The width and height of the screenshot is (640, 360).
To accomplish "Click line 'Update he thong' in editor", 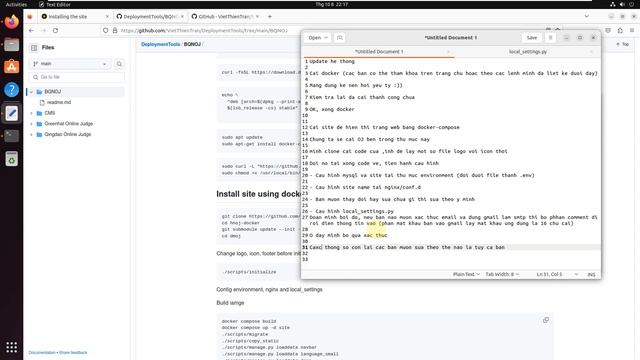I will click(332, 61).
